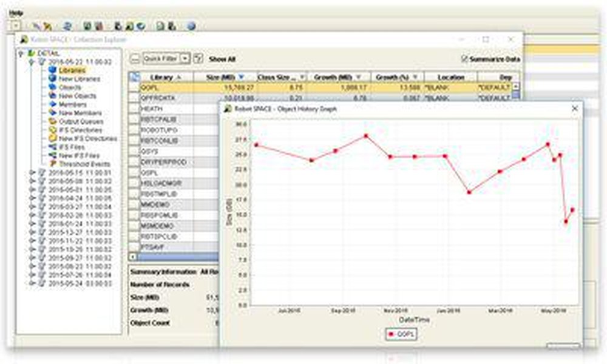Click the ROBOTUPG library cell

[x=166, y=130]
